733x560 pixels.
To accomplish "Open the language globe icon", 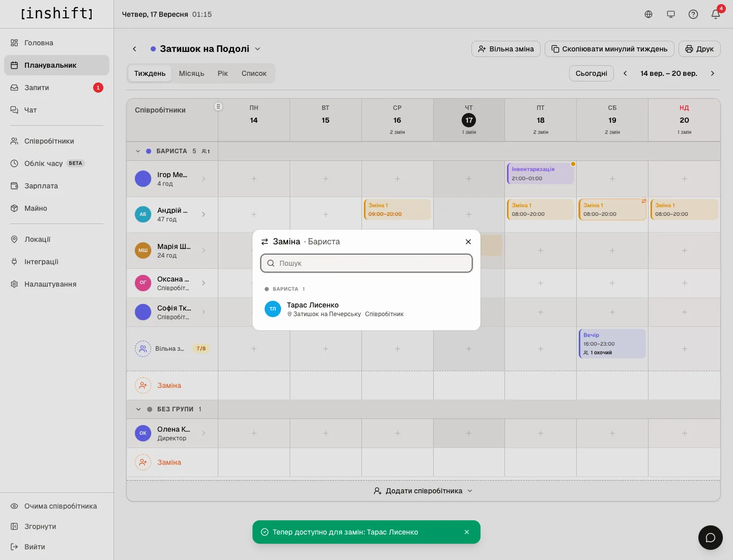I will click(x=649, y=14).
